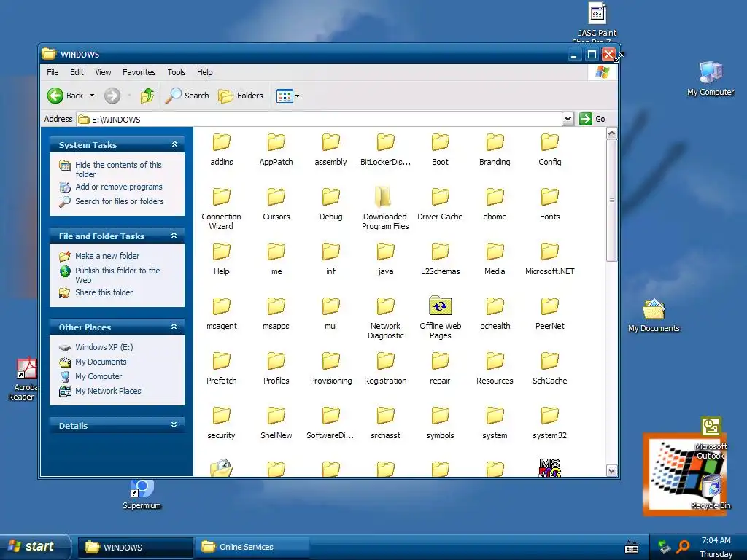Click the Forward arrow button
The height and width of the screenshot is (560, 747).
pyautogui.click(x=112, y=96)
